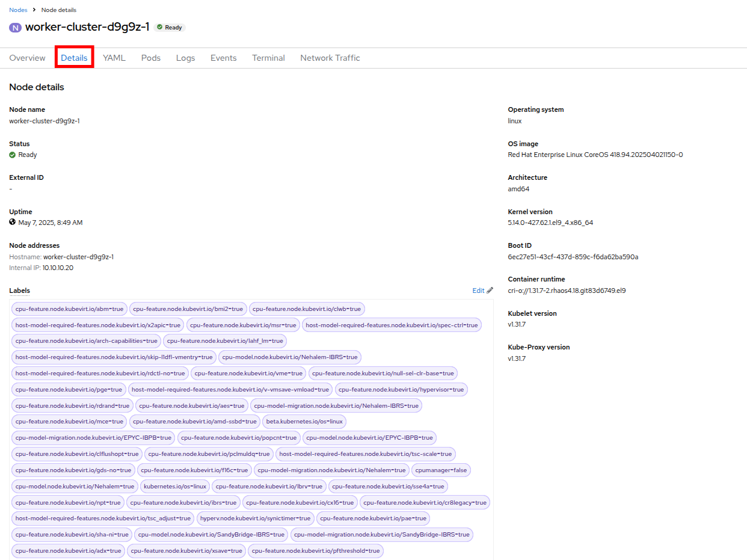Click the Edit labels link

[478, 291]
